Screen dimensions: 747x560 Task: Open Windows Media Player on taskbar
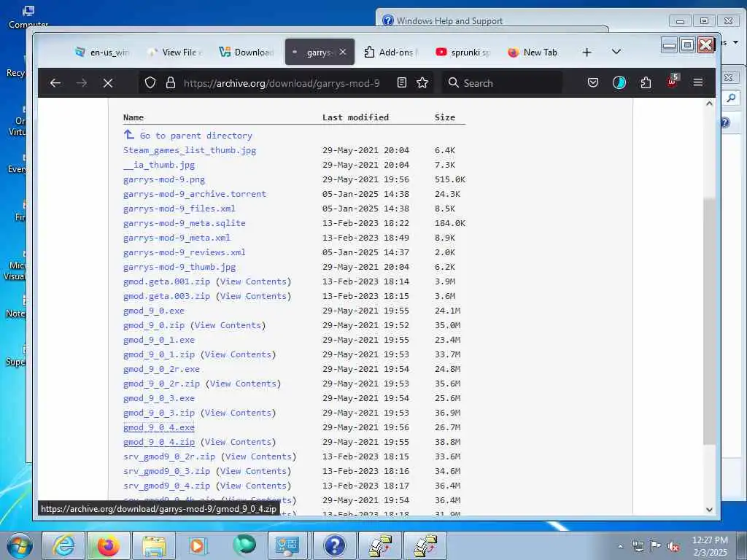coord(197,545)
